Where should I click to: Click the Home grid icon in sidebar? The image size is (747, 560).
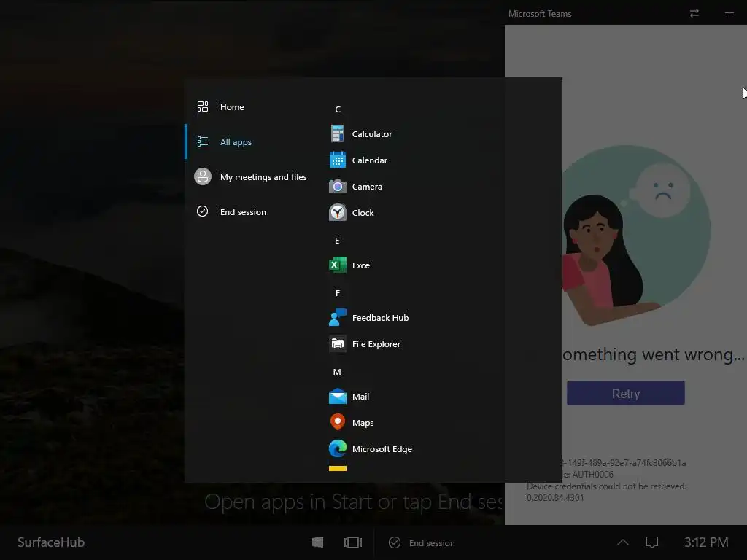[x=203, y=106]
